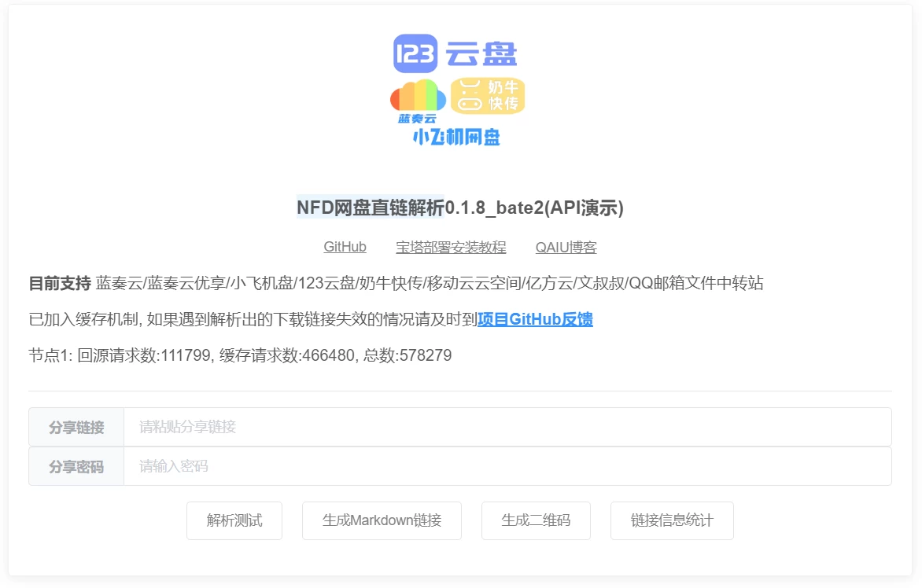Open 链接信息统计 statistics
This screenshot has height=588, width=922.
(x=671, y=520)
